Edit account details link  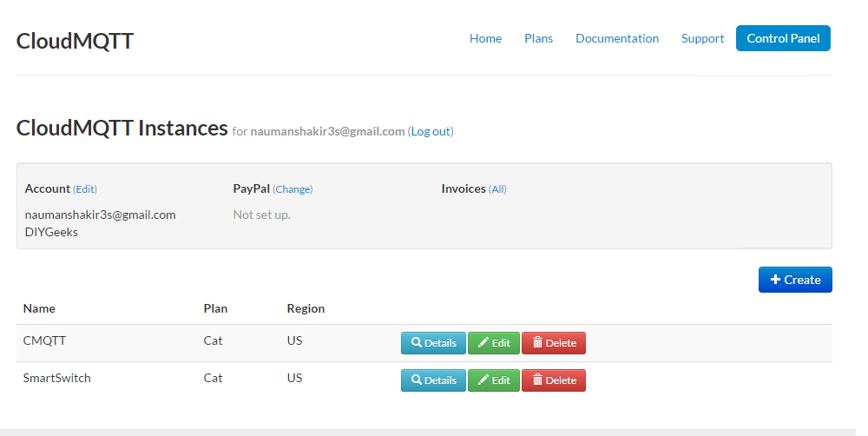85,189
